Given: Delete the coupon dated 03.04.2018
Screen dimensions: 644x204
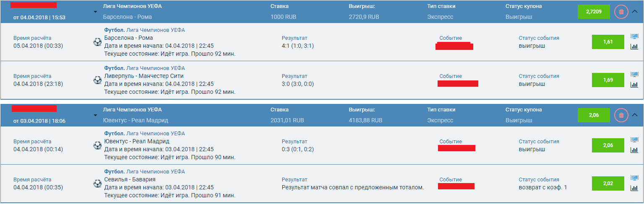Looking at the screenshot, I should tap(621, 115).
